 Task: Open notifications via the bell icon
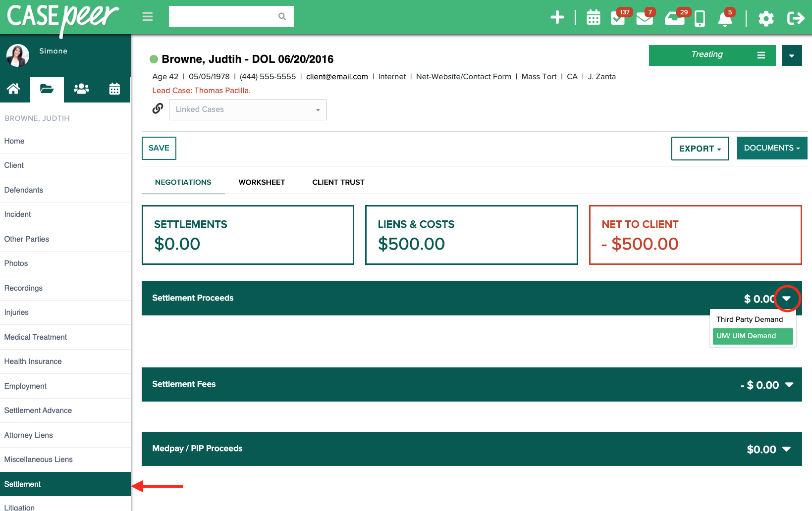[725, 19]
